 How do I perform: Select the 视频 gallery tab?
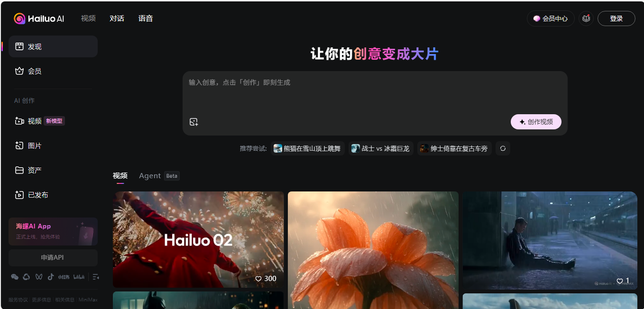(120, 176)
